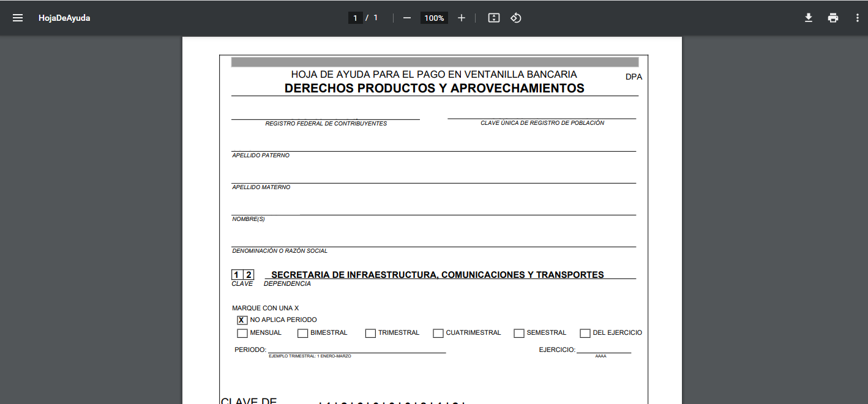
Task: Select the 100% zoom level field
Action: 434,18
